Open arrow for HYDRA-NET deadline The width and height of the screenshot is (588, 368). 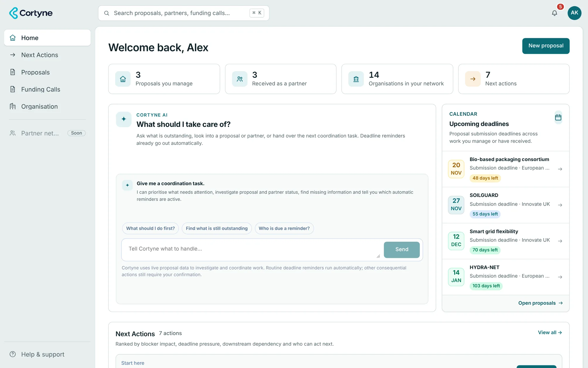[560, 277]
